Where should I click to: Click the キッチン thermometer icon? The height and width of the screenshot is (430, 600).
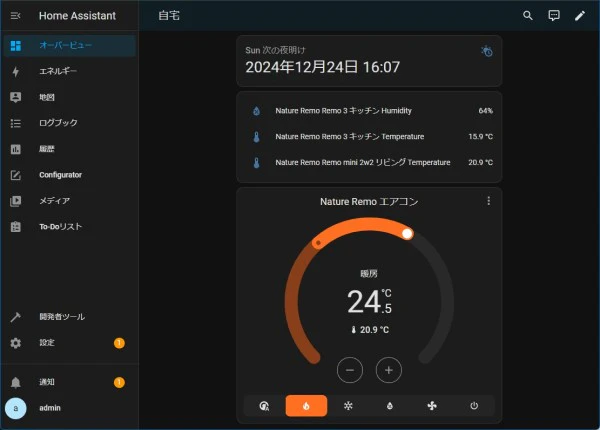pyautogui.click(x=256, y=137)
